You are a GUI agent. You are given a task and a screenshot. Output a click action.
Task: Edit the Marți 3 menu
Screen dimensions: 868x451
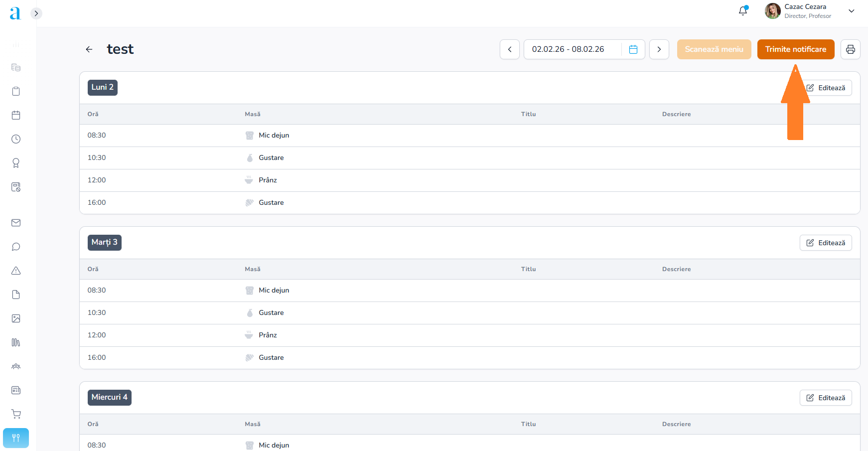pyautogui.click(x=825, y=243)
